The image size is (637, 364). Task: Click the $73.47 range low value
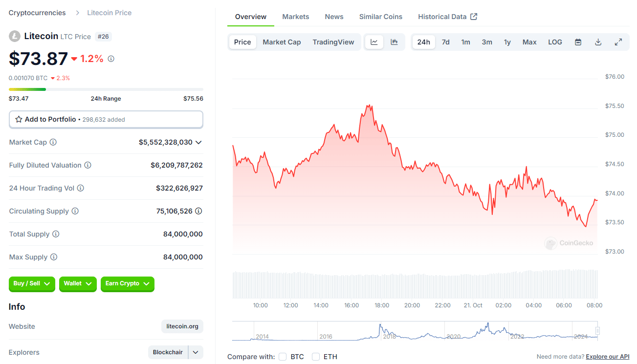pos(19,99)
